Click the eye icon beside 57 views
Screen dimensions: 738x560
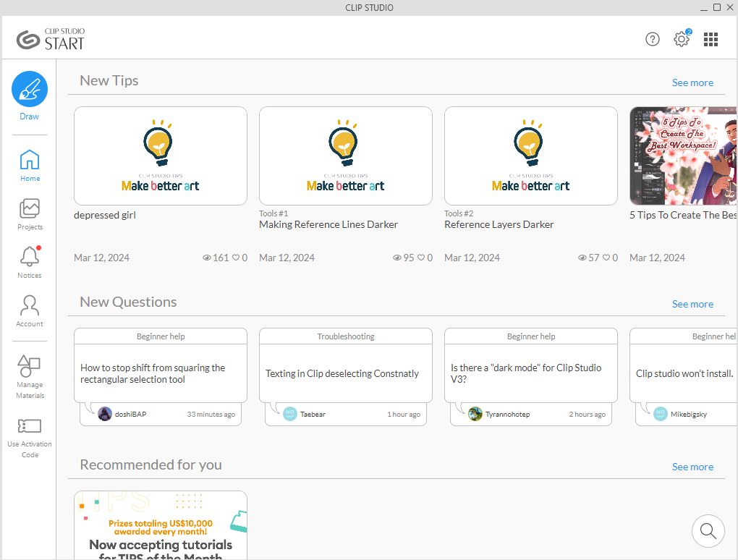click(x=582, y=258)
